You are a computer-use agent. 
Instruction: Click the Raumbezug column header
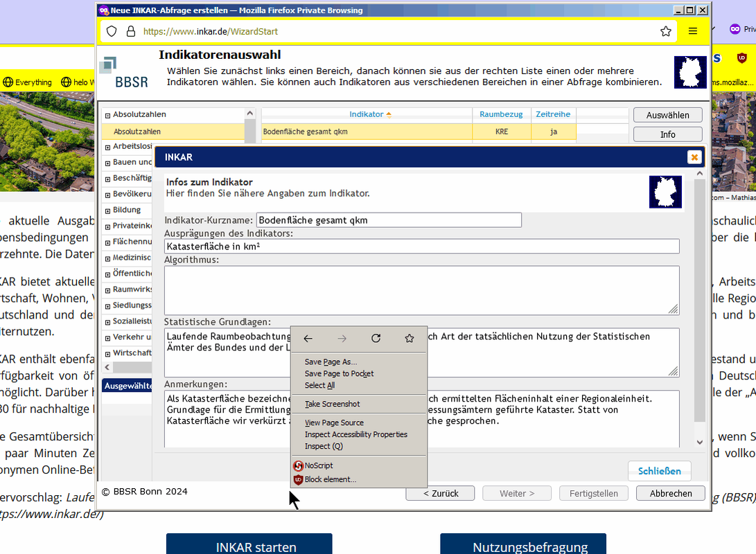click(x=501, y=114)
